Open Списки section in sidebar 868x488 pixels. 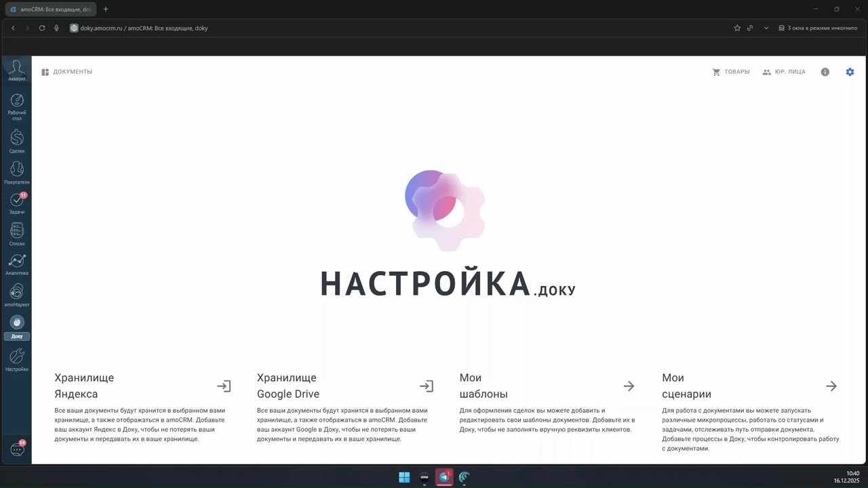tap(17, 235)
